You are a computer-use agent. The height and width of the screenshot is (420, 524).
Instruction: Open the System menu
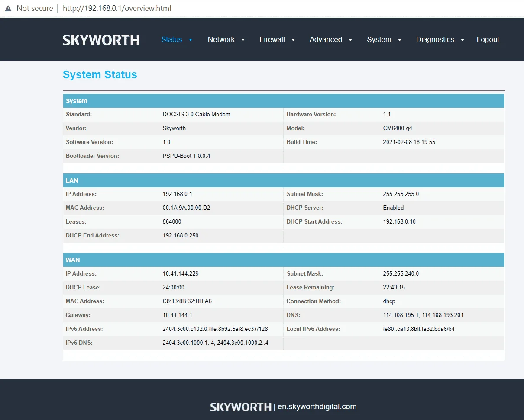379,39
